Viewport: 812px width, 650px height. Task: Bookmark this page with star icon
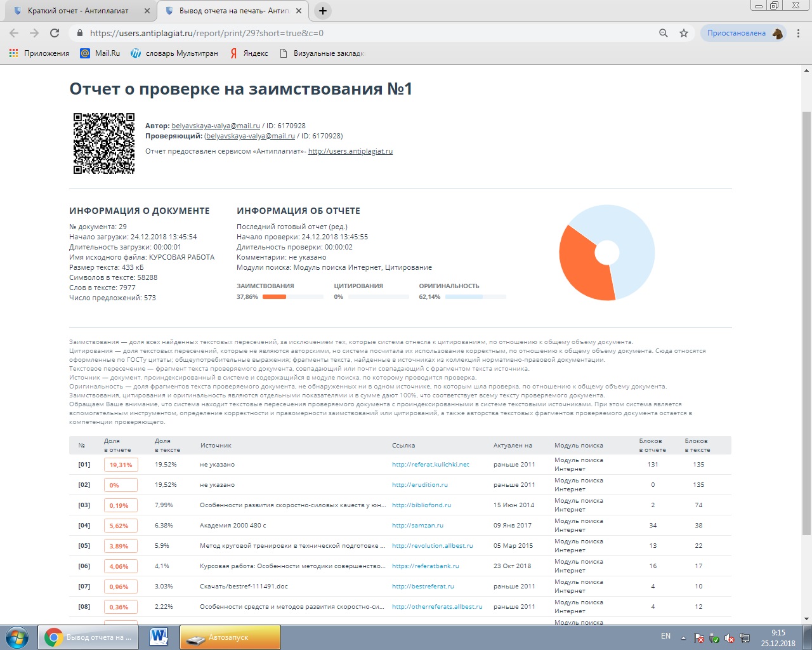(684, 33)
